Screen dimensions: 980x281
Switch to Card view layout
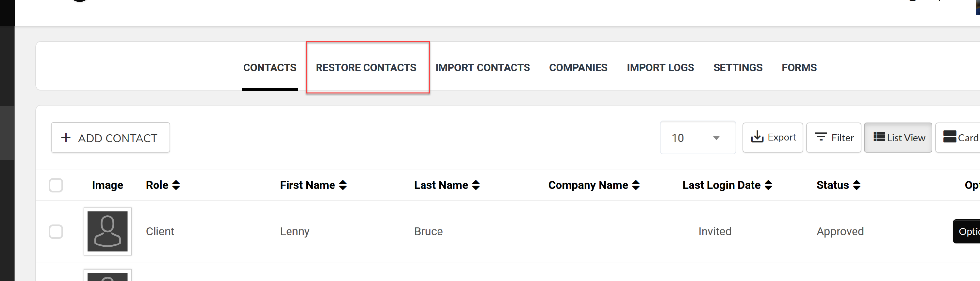(x=958, y=138)
